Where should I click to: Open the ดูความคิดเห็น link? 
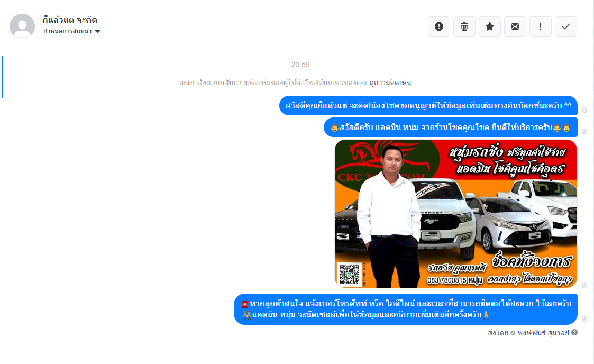coord(390,83)
